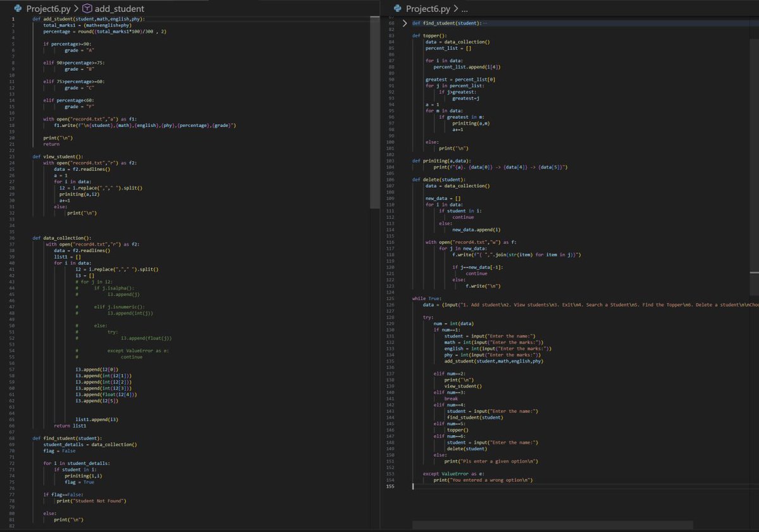
Task: Click the 'def view_student():' line
Action: tap(58, 156)
